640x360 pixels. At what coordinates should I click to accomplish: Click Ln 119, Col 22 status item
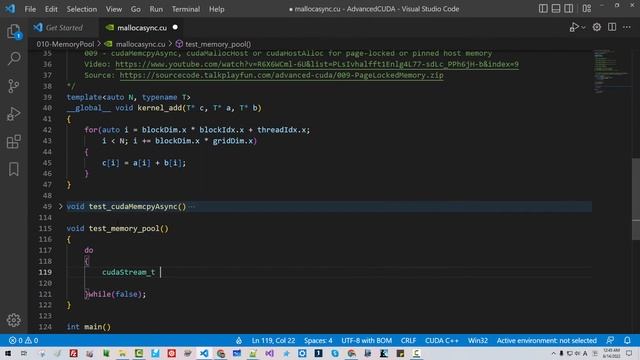tap(273, 340)
